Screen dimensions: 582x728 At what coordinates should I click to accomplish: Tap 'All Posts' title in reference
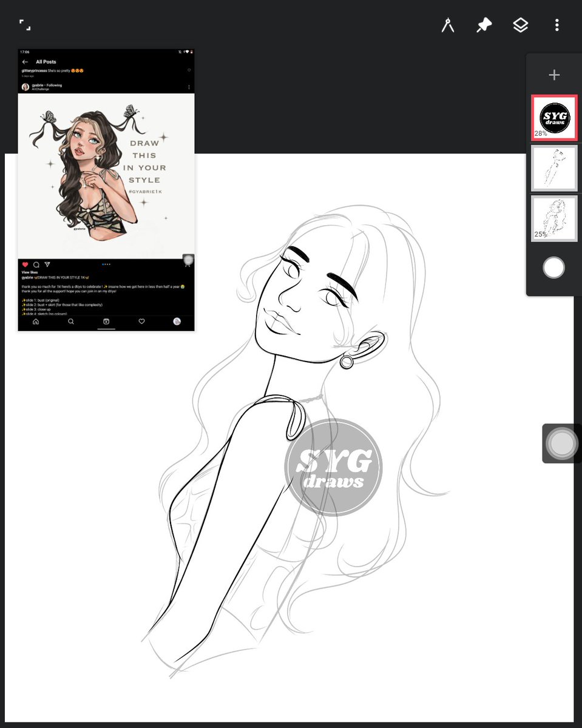pyautogui.click(x=46, y=62)
